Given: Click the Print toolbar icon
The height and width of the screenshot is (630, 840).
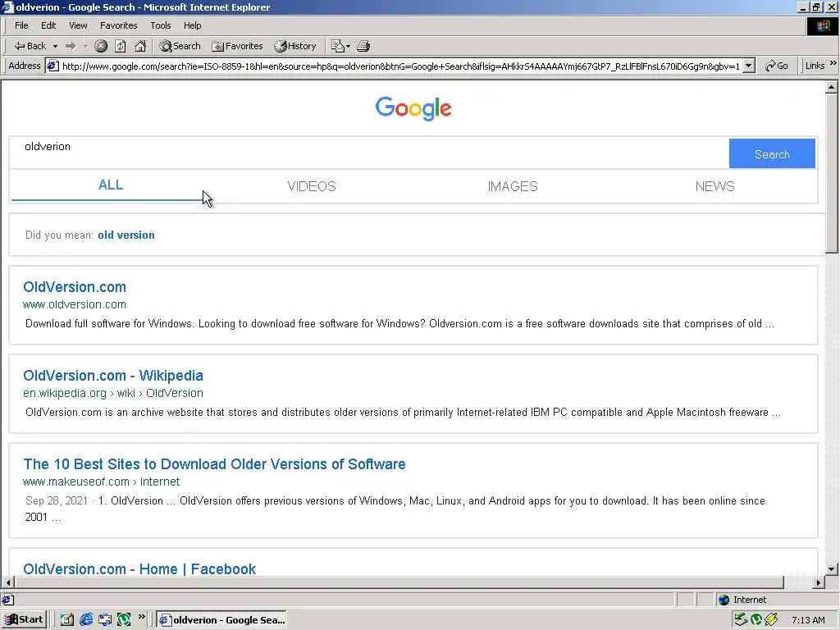Looking at the screenshot, I should [363, 46].
